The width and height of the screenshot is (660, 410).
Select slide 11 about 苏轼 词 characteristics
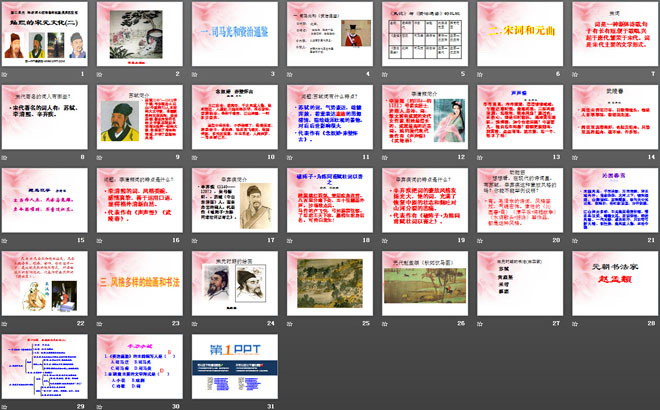(330, 117)
